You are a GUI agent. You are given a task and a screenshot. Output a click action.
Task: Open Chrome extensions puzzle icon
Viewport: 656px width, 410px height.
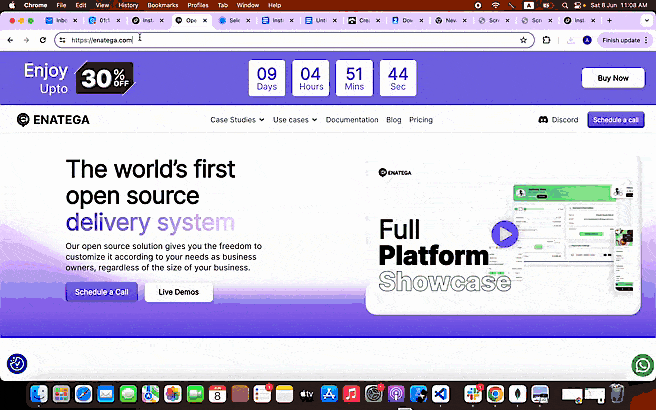click(547, 39)
